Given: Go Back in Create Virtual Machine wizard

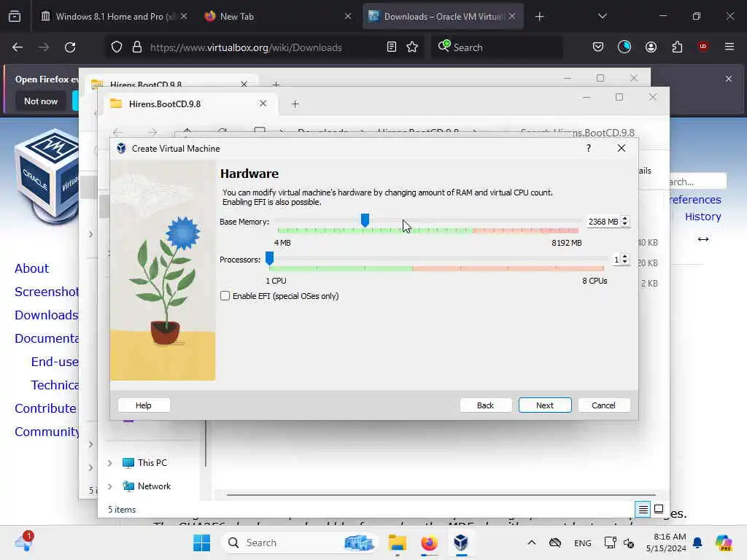Looking at the screenshot, I should click(485, 405).
